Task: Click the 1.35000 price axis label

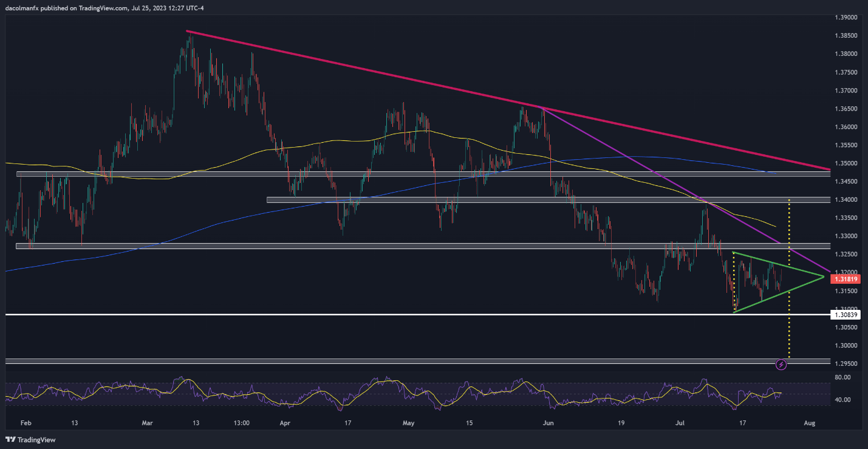Action: click(x=847, y=163)
